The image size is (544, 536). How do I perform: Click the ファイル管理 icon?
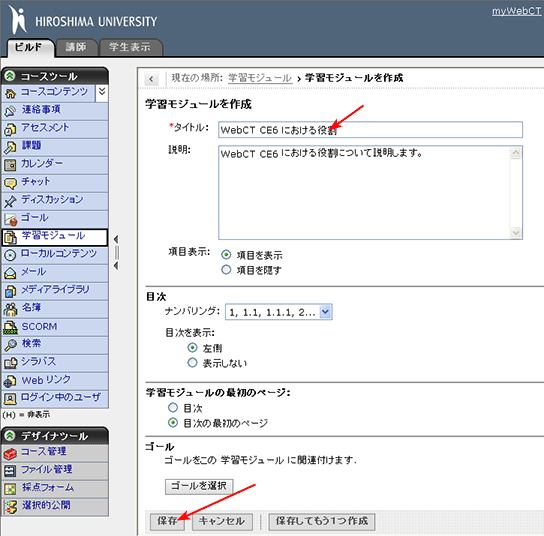coord(10,471)
